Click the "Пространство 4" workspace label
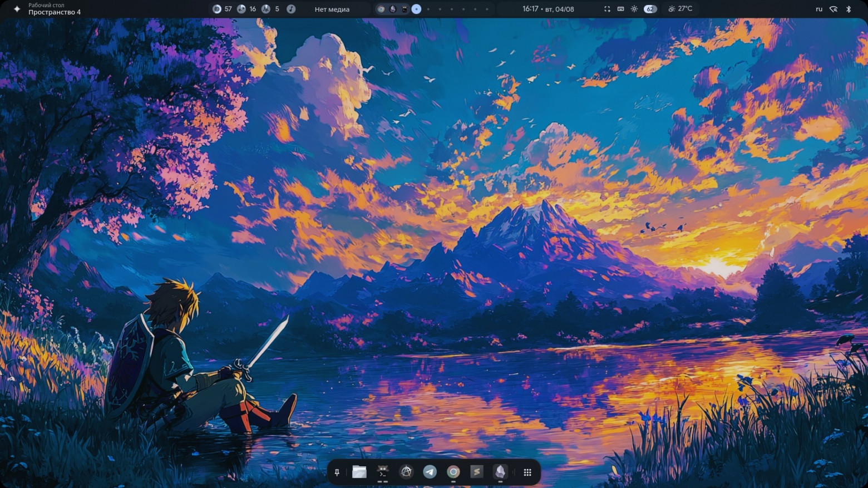 pyautogui.click(x=55, y=12)
